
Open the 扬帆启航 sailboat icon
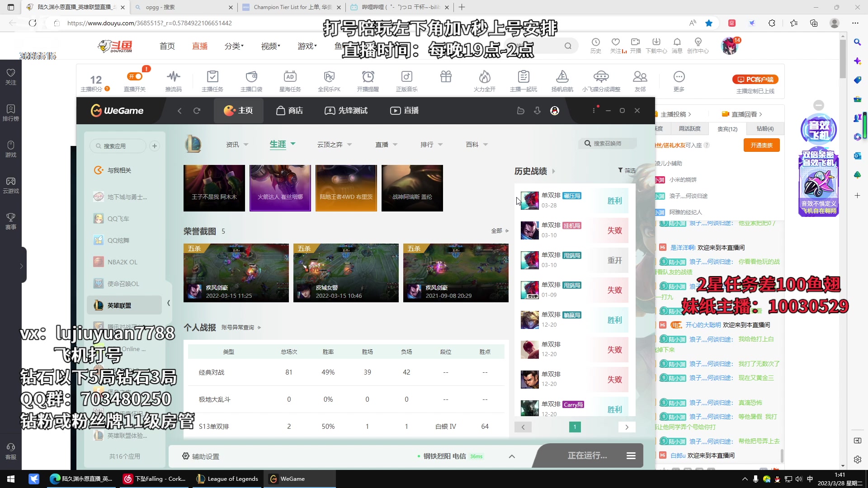(x=562, y=77)
